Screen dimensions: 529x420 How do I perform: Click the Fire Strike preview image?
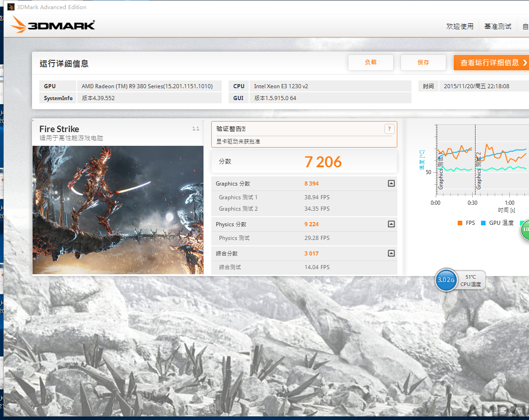[118, 210]
